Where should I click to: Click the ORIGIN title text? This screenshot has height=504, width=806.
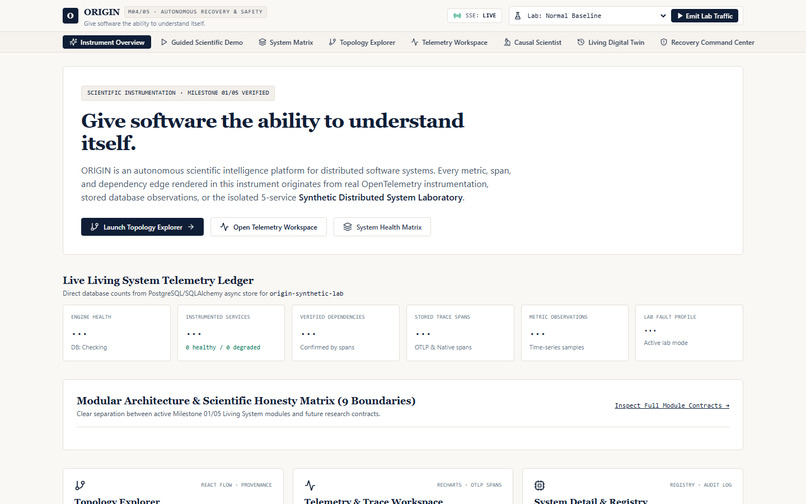point(102,12)
